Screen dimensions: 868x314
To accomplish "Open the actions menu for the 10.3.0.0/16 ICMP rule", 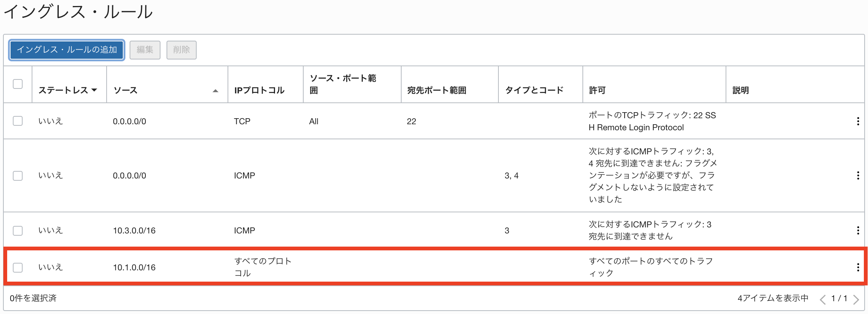I will pos(858,230).
